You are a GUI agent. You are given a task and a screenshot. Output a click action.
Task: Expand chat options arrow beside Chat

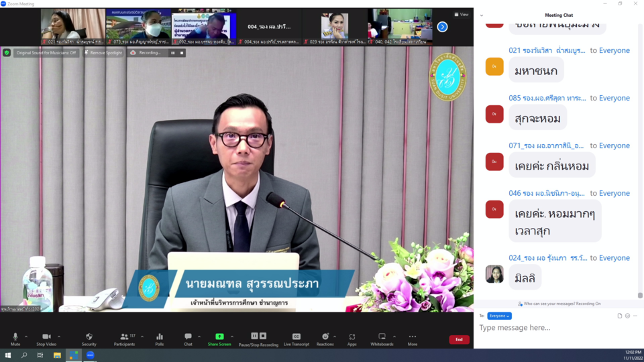[x=199, y=337]
